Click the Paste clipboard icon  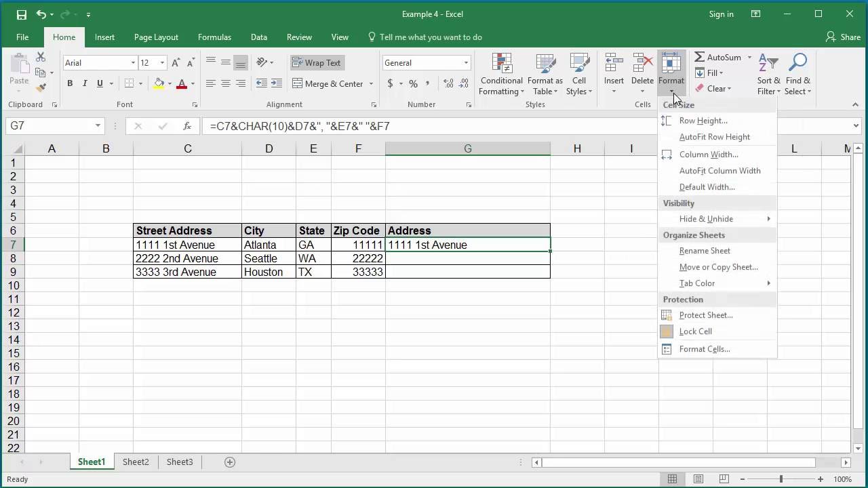point(19,62)
